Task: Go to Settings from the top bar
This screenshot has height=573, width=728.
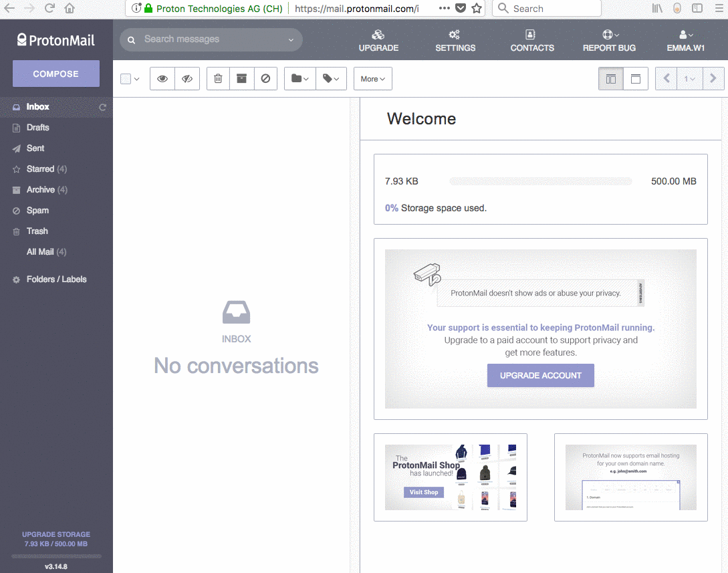Action: (x=455, y=40)
